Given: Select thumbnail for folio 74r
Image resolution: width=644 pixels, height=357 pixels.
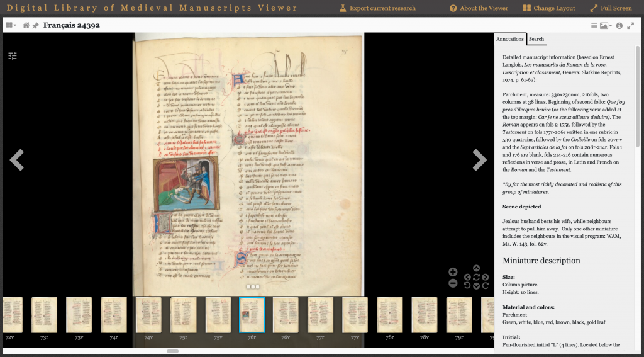Looking at the screenshot, I should click(114, 315).
